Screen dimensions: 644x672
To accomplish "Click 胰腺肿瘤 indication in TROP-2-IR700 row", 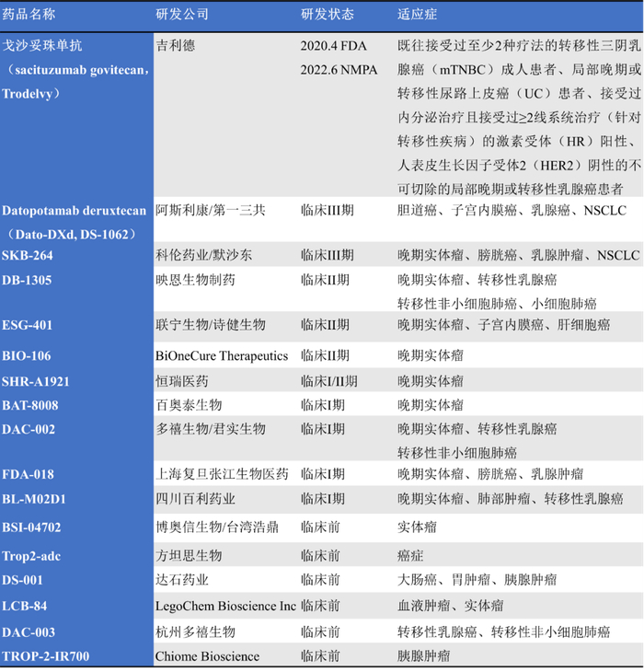I will click(x=423, y=656).
